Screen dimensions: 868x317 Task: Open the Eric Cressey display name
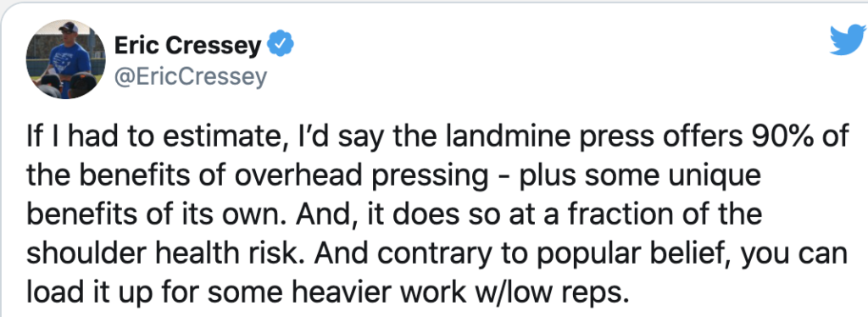click(x=187, y=46)
